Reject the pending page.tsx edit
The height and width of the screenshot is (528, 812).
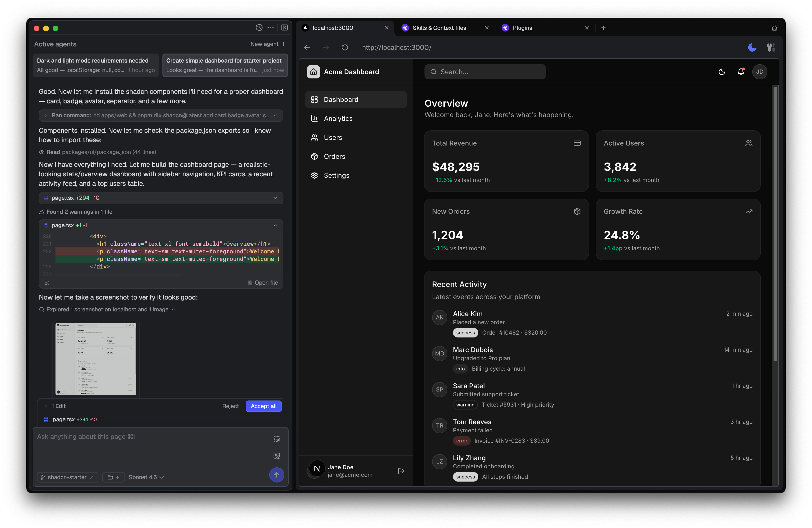(231, 406)
